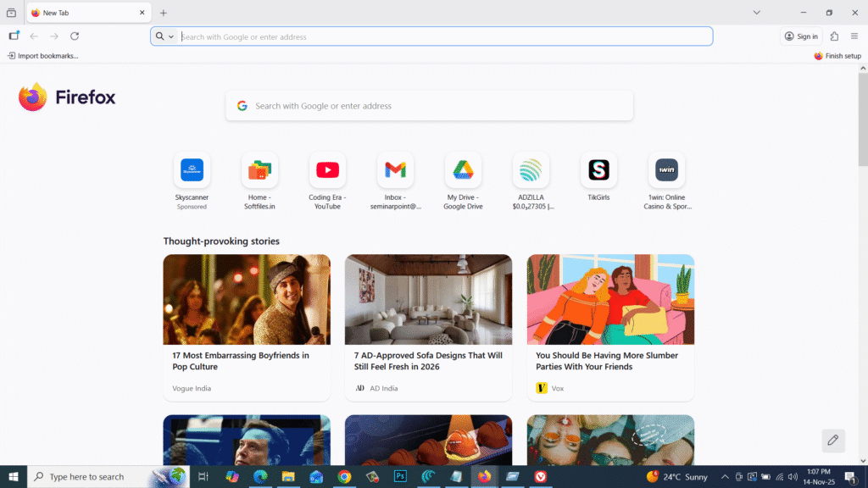Click the pencil icon to personalize the page
868x488 pixels.
click(x=832, y=441)
